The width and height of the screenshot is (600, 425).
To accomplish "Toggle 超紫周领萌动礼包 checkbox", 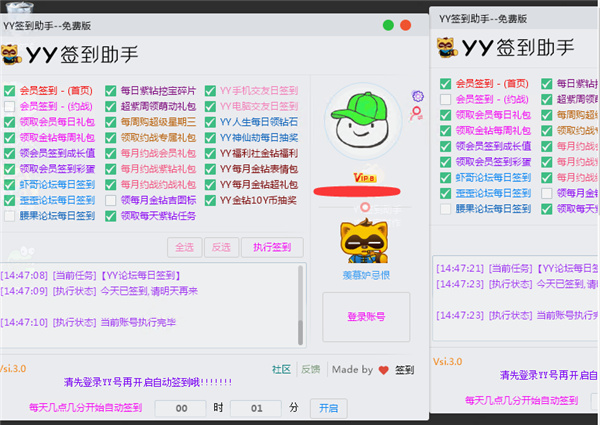I will pos(111,106).
